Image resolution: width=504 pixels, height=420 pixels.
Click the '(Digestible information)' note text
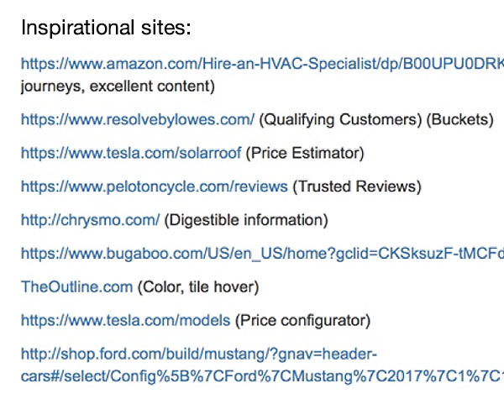[246, 220]
